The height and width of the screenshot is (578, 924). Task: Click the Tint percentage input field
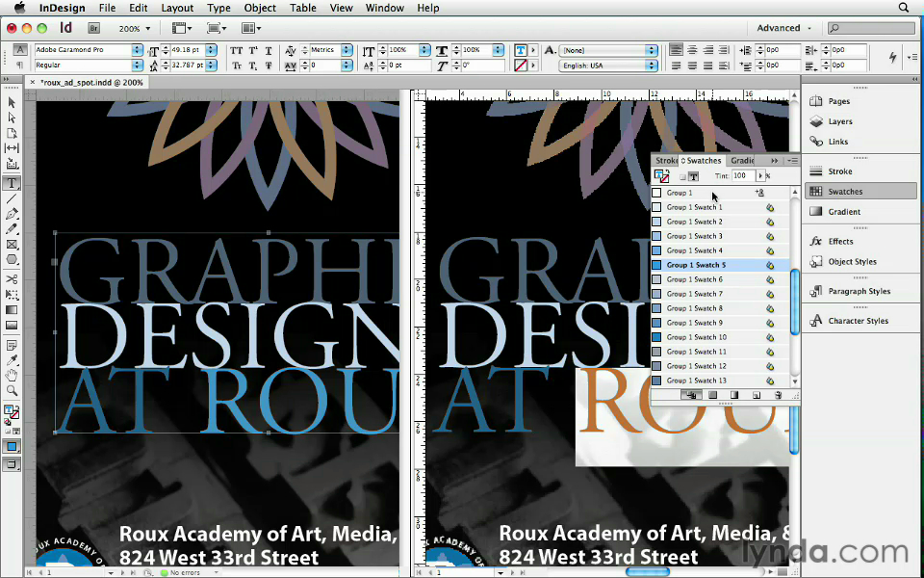tap(743, 175)
